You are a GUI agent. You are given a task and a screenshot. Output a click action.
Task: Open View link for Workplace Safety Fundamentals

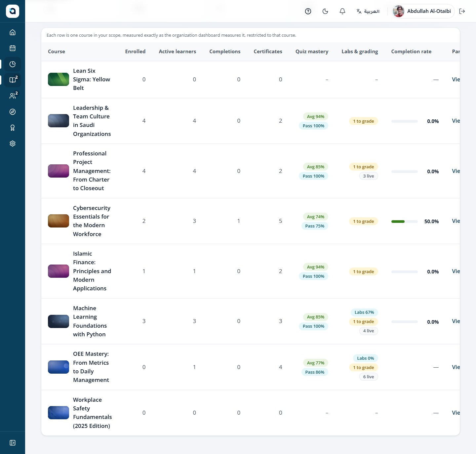[x=456, y=413]
